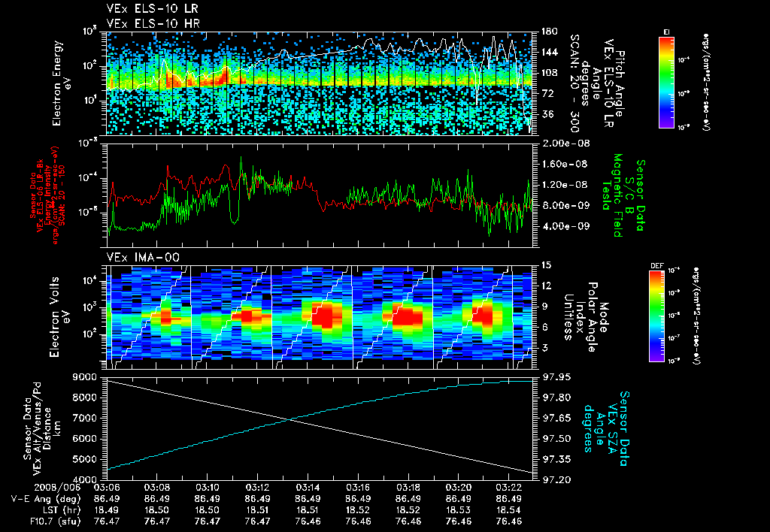Screen dimensions: 770x532
Task: Click the "18.53" LST value
Action: click(x=459, y=510)
